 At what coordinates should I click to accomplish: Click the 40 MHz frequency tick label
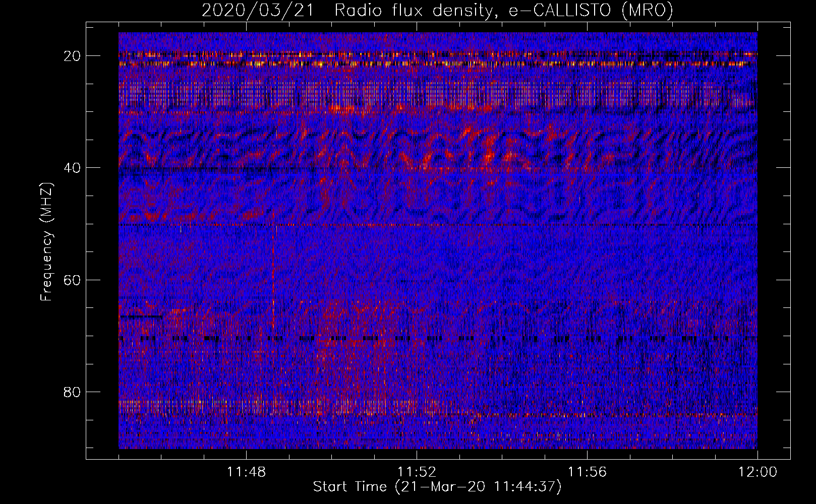pos(73,167)
